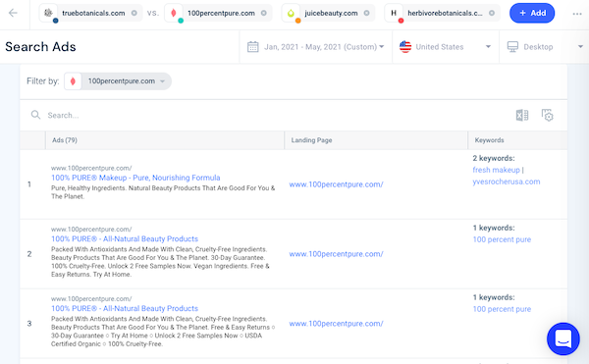
Task: Click the truebotanicals.com site favicon
Action: tap(48, 13)
